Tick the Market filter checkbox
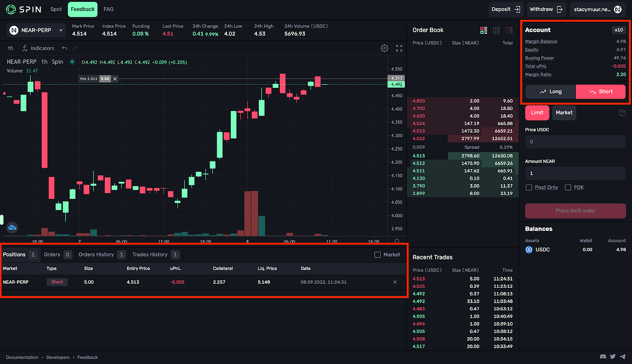 tap(378, 255)
